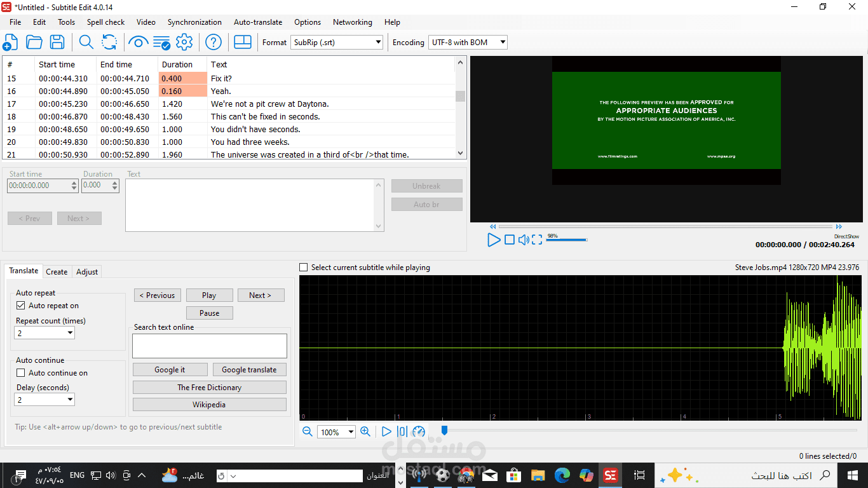
Task: Click Google translate button
Action: click(249, 370)
